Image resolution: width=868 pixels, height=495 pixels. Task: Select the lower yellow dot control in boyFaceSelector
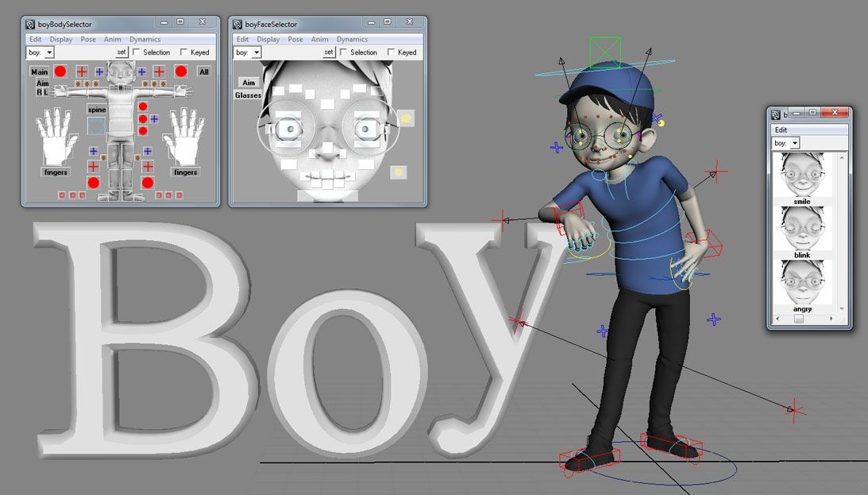click(398, 172)
